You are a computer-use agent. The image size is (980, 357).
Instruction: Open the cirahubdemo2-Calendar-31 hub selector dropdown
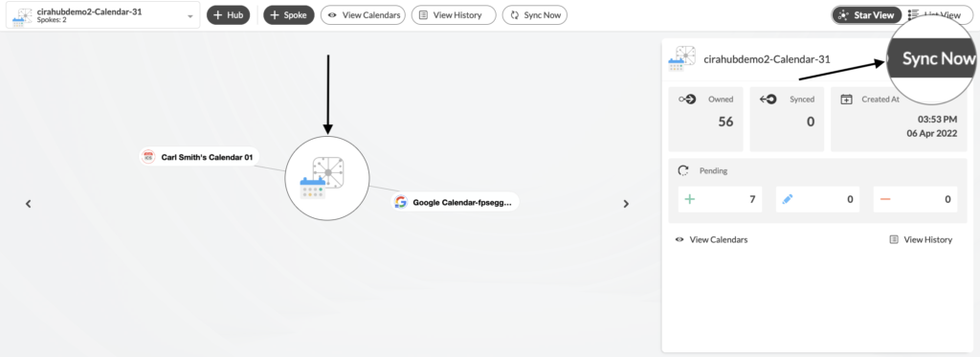click(x=103, y=15)
